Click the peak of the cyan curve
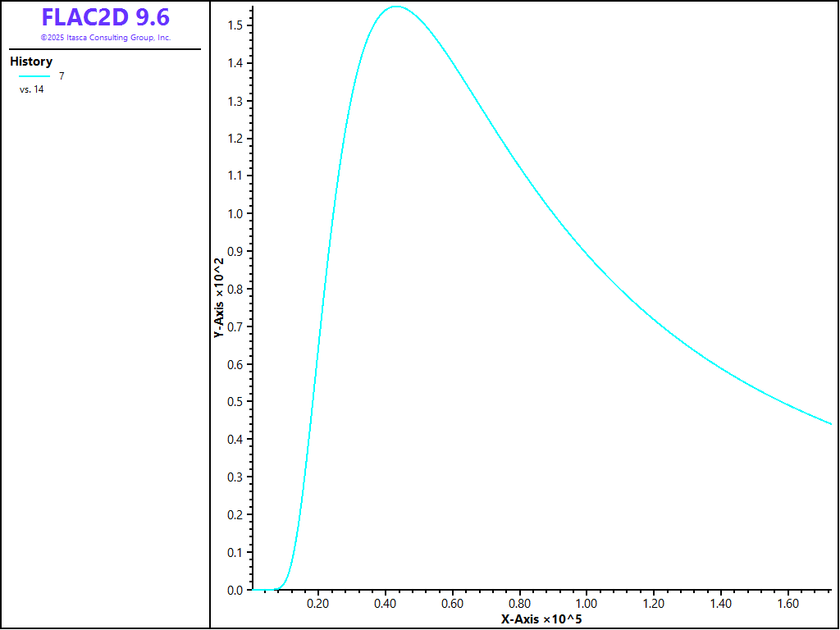Viewport: 840px width, 630px height. pos(395,7)
